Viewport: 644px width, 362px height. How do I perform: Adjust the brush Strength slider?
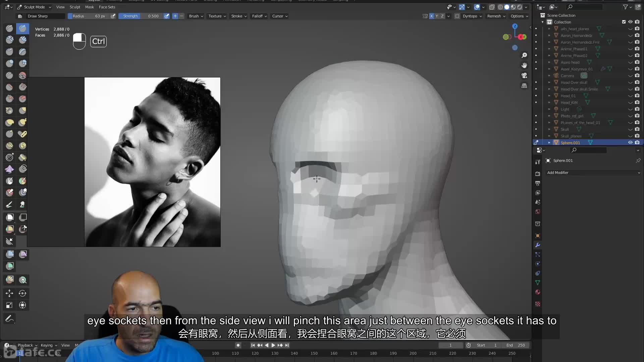pyautogui.click(x=141, y=16)
